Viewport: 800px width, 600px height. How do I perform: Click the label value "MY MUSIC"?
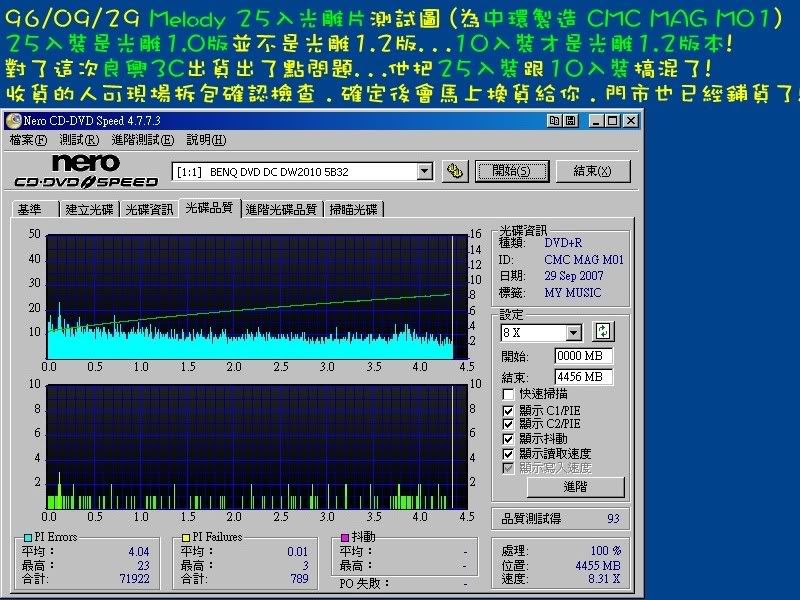[x=573, y=293]
